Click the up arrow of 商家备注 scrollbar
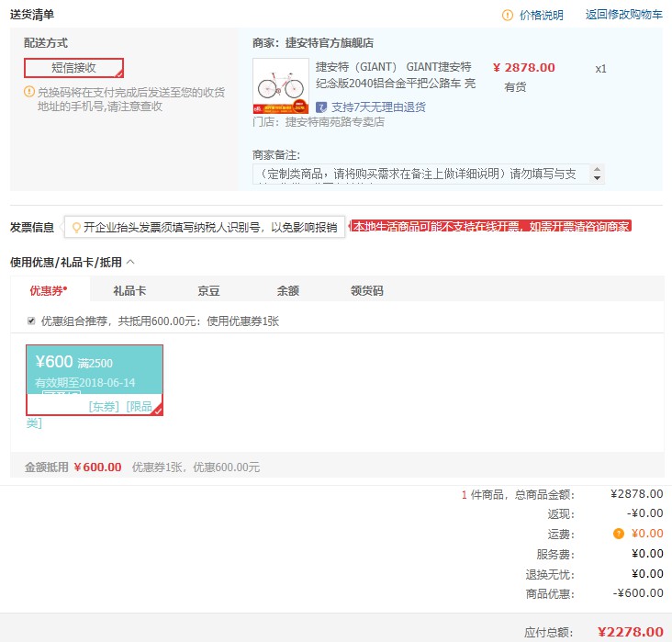The height and width of the screenshot is (642, 672). [597, 169]
